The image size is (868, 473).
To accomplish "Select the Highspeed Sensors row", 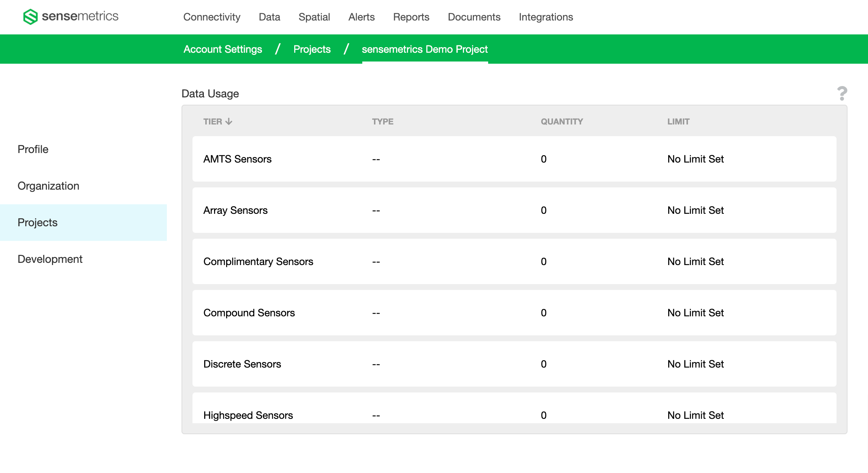I will pyautogui.click(x=515, y=408).
